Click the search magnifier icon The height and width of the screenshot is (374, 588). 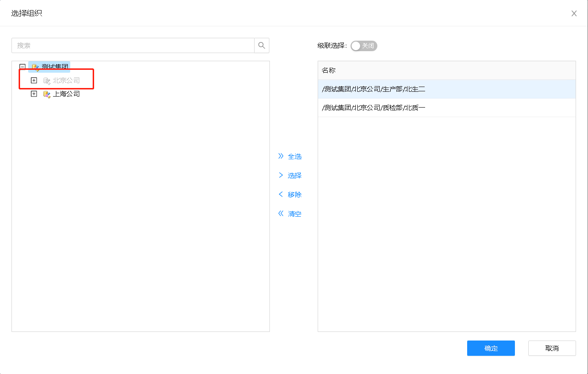[261, 45]
